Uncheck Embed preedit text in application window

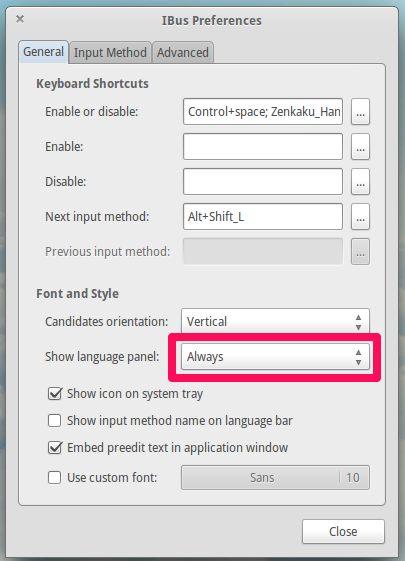pos(55,448)
